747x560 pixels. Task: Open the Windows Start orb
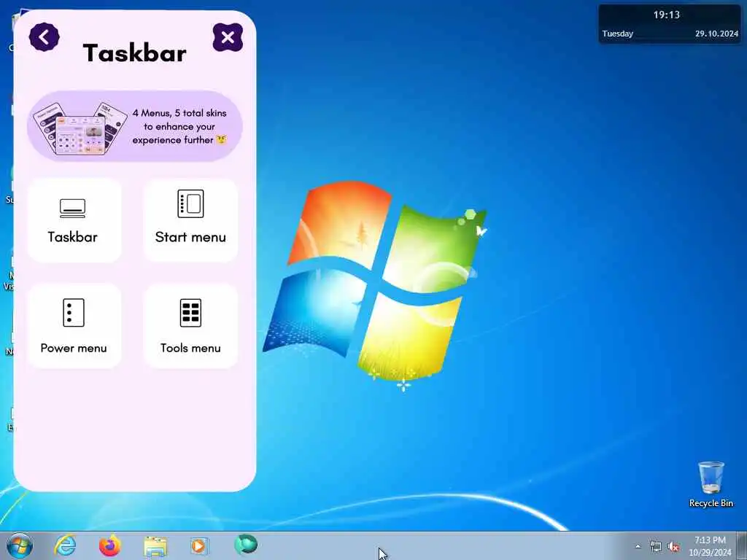20,545
